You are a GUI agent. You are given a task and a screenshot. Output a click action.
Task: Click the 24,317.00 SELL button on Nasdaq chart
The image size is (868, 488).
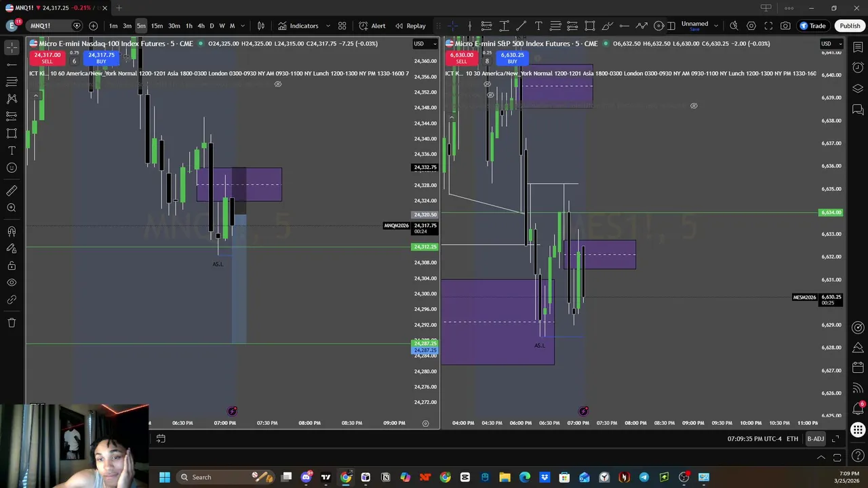[47, 58]
